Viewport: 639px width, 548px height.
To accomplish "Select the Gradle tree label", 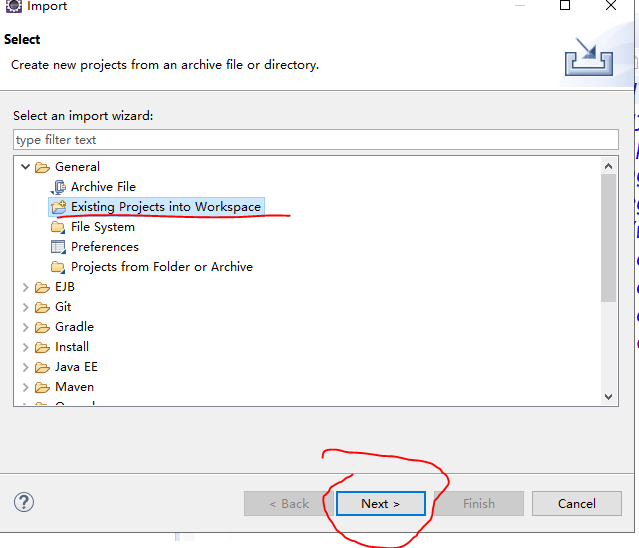I will tap(75, 327).
